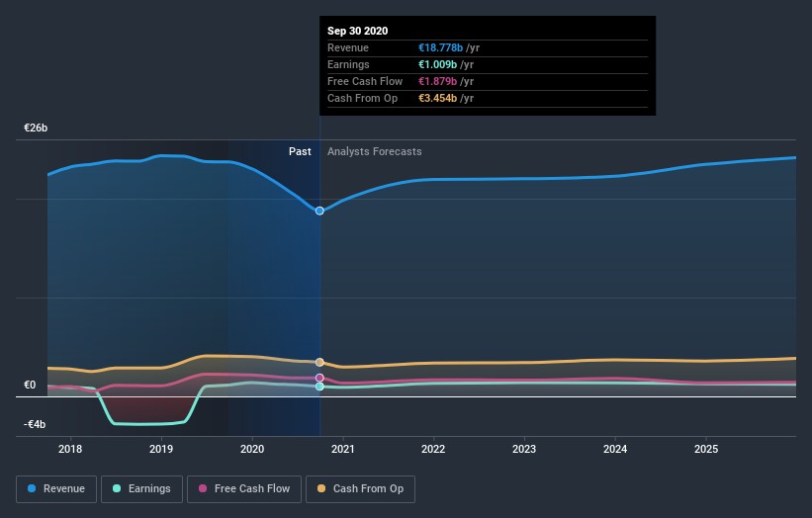
Task: Toggle the Revenue legend button
Action: pos(56,489)
